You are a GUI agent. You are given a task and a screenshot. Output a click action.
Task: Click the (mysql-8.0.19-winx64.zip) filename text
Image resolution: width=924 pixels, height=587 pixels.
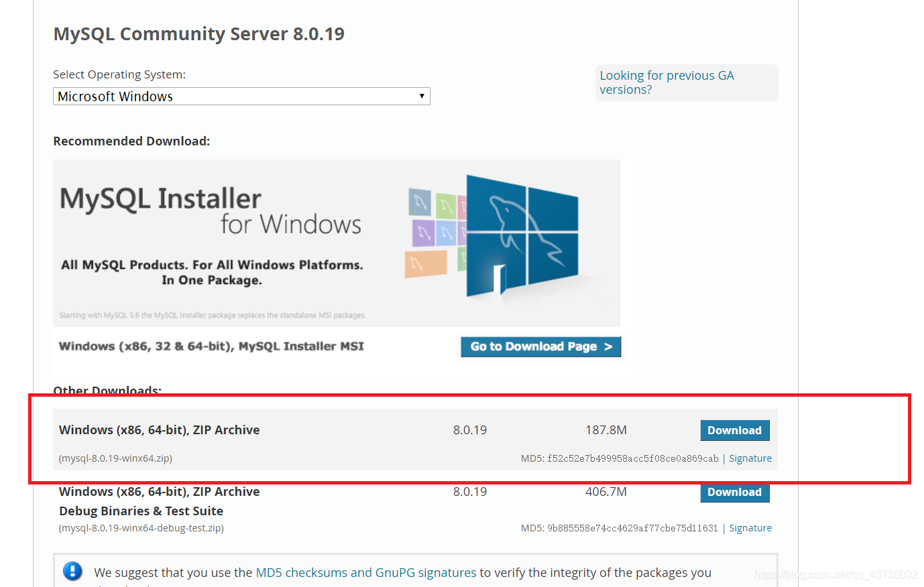115,458
